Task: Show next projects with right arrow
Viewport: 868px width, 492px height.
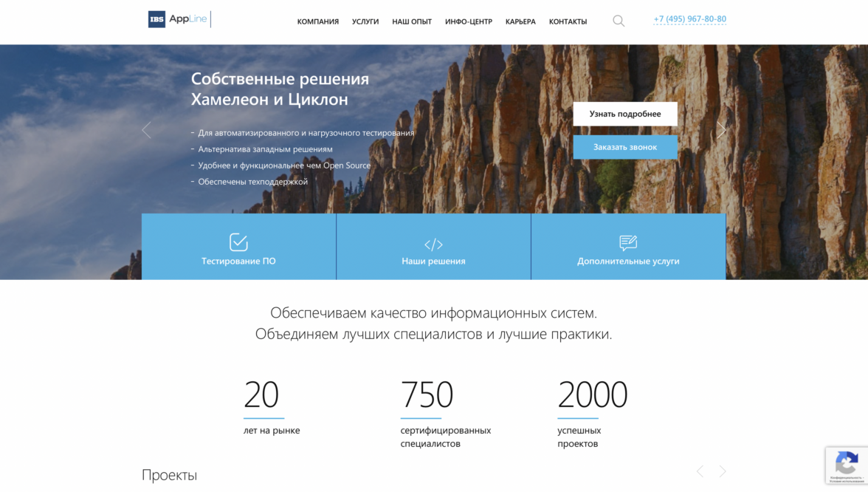Action: (723, 471)
